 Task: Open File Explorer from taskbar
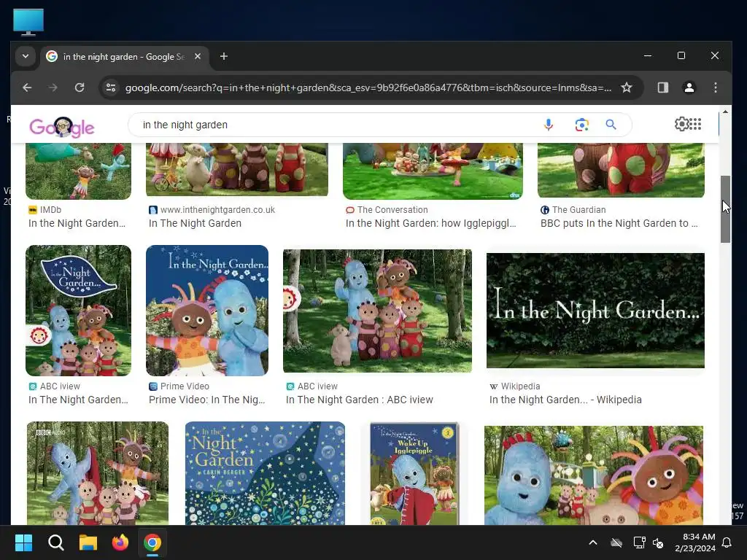click(x=88, y=542)
